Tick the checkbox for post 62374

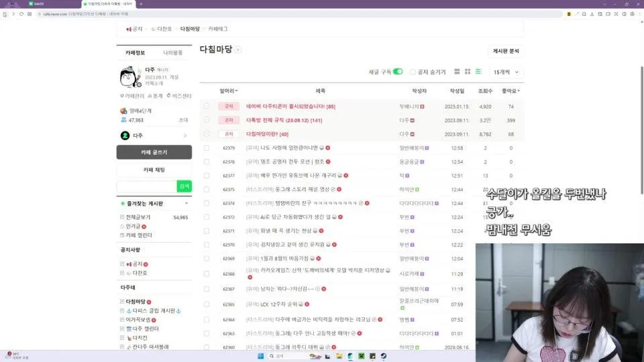[x=207, y=203]
